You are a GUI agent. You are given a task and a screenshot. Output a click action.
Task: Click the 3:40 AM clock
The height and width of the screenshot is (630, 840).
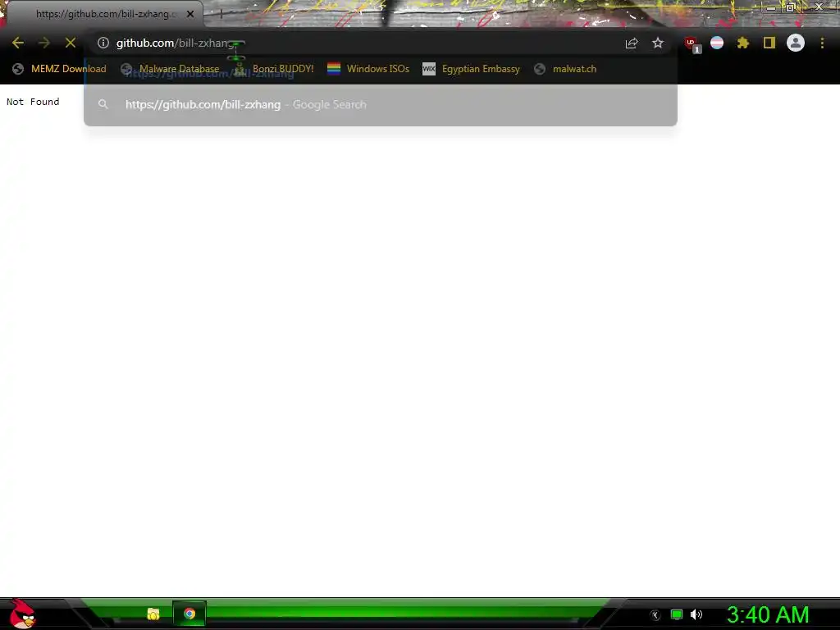pos(768,614)
